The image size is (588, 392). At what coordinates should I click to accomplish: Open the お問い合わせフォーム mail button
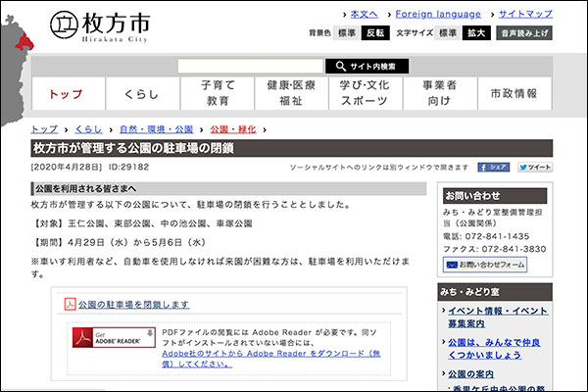point(485,265)
